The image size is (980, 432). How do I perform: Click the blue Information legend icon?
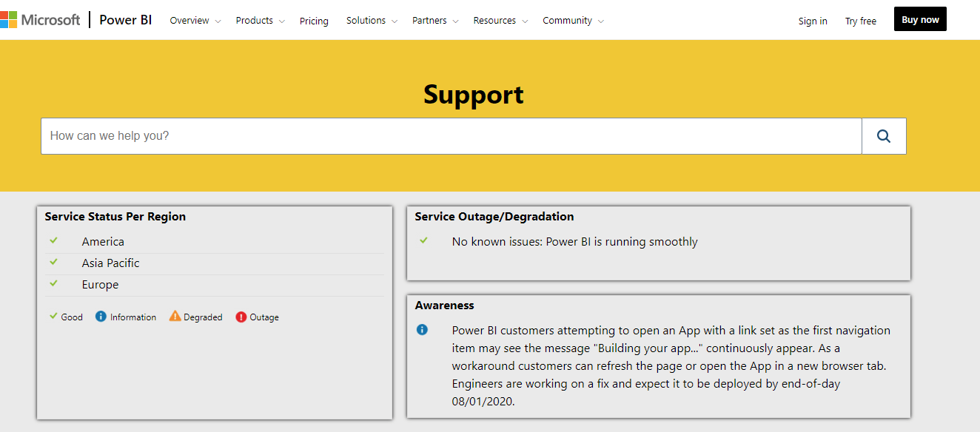[x=101, y=317]
